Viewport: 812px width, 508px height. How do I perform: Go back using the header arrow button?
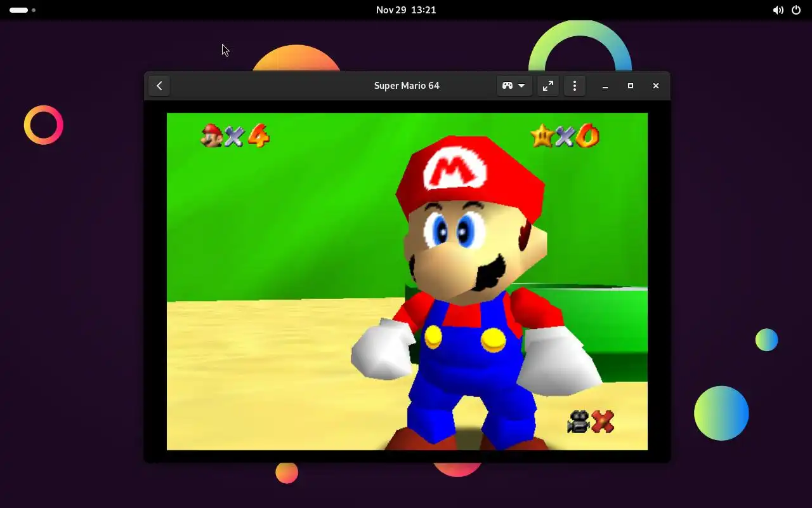click(159, 86)
